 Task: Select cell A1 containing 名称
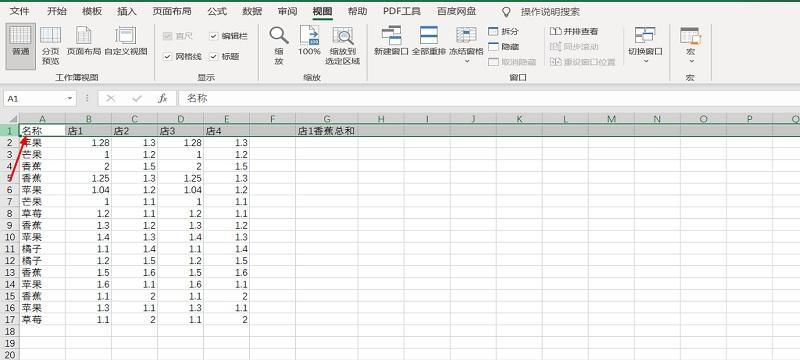pos(42,131)
